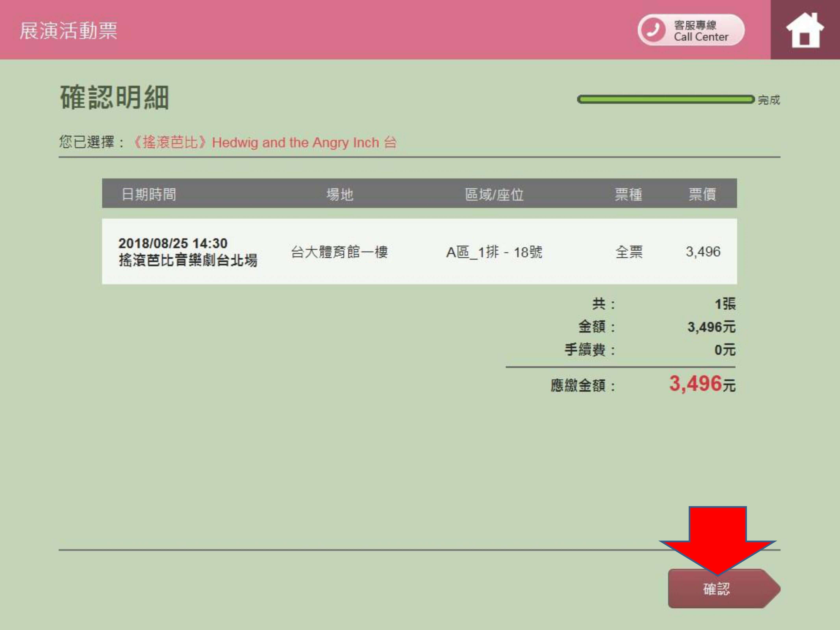
Task: Select the 《搖滾芭比》Hedwig and the Angry Inch title
Action: coord(265,142)
